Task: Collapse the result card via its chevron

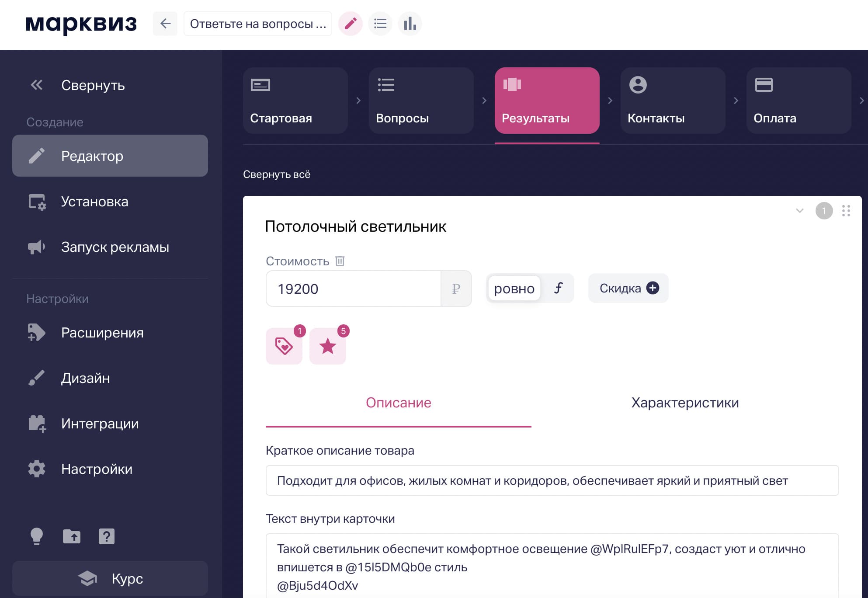Action: [799, 211]
